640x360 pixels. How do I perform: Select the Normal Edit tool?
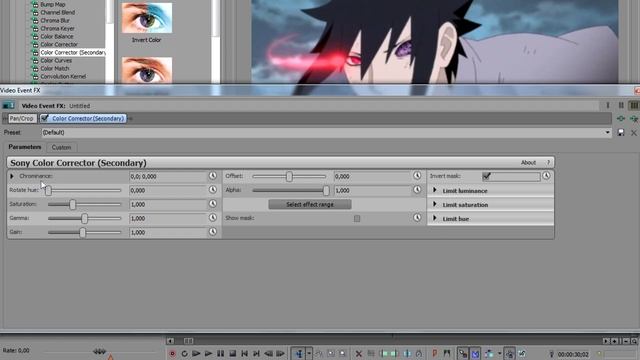[299, 353]
